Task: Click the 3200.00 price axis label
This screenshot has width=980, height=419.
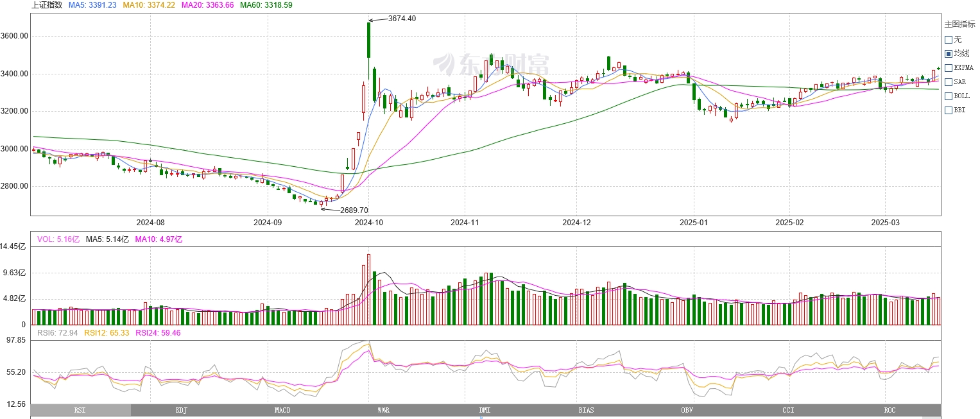Action: click(x=15, y=111)
